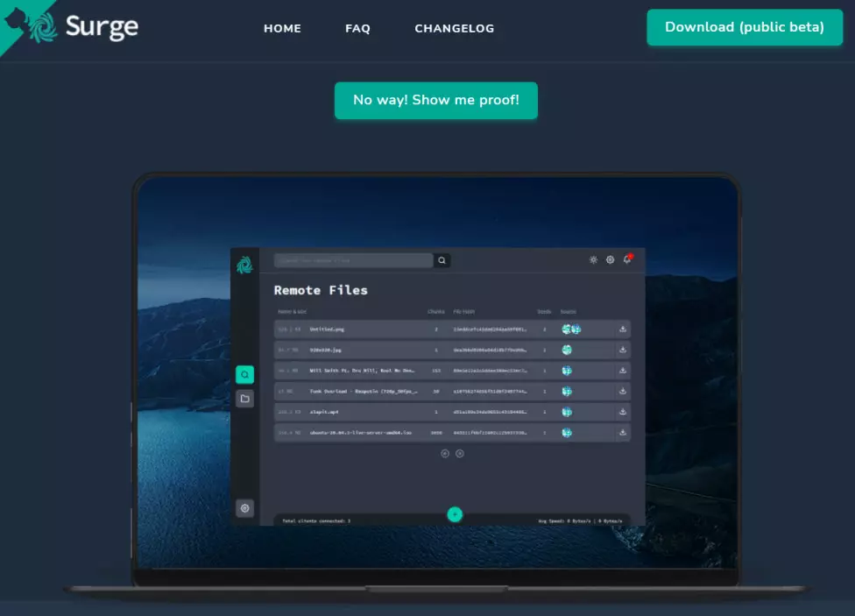This screenshot has width=855, height=616.
Task: Open the notifications bell with red badge
Action: tap(625, 258)
